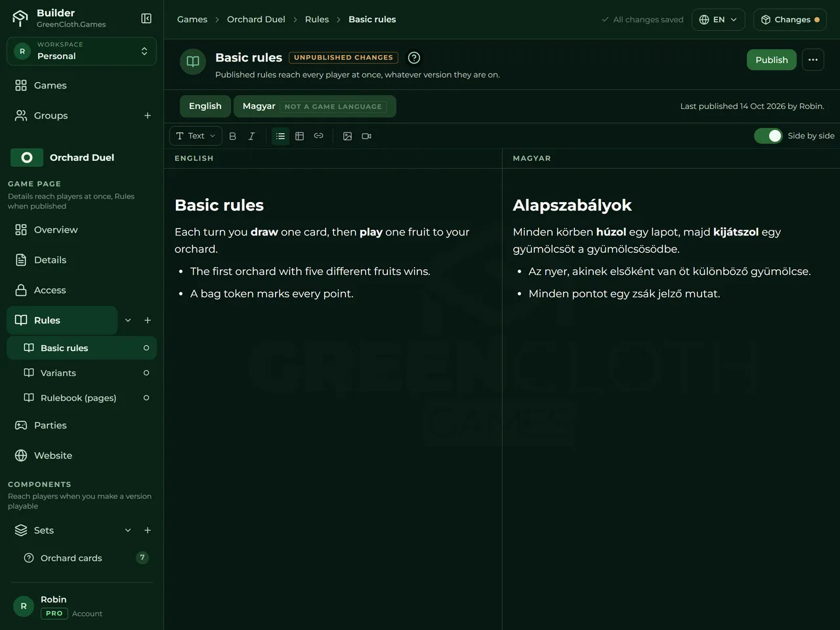840x630 pixels.
Task: Publish the Basic rules
Action: tap(772, 60)
